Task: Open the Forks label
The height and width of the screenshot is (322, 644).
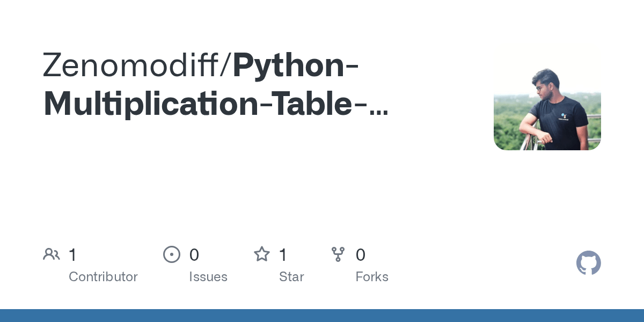Action: pos(372,277)
